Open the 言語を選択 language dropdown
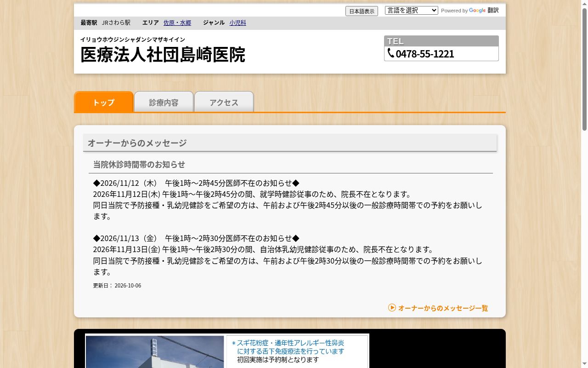This screenshot has width=588, height=368. click(412, 10)
